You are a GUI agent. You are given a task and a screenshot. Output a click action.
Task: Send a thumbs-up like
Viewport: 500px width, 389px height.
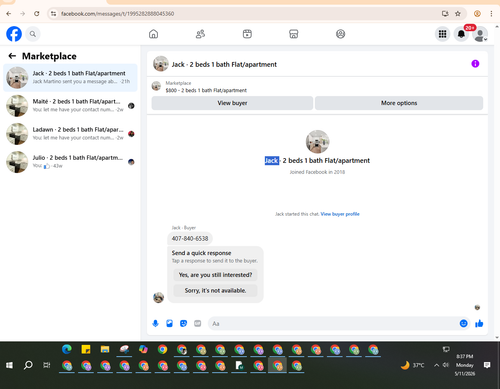[479, 323]
